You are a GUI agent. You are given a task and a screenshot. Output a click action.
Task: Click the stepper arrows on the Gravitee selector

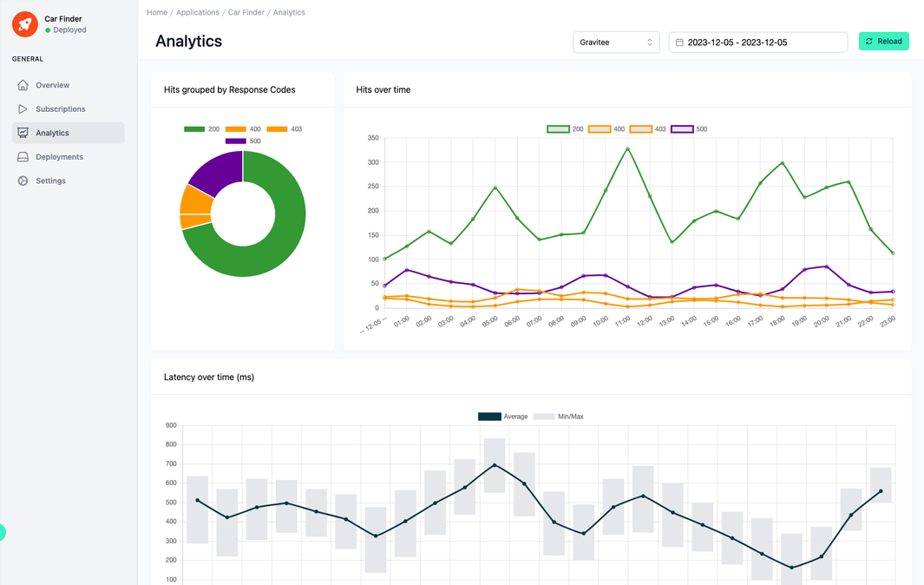648,41
